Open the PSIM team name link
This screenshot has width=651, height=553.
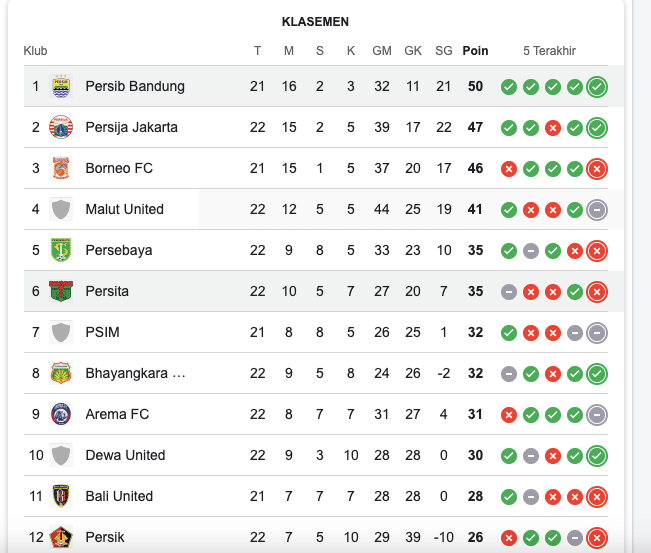pos(103,332)
